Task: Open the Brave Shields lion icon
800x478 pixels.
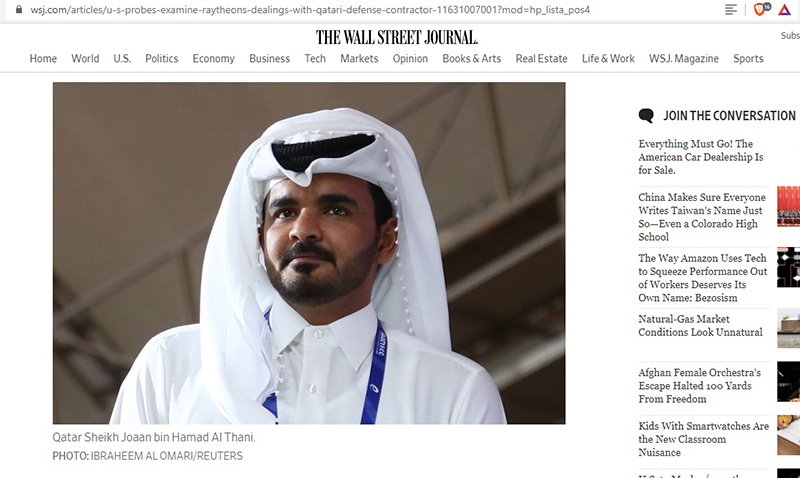Action: pyautogui.click(x=761, y=9)
